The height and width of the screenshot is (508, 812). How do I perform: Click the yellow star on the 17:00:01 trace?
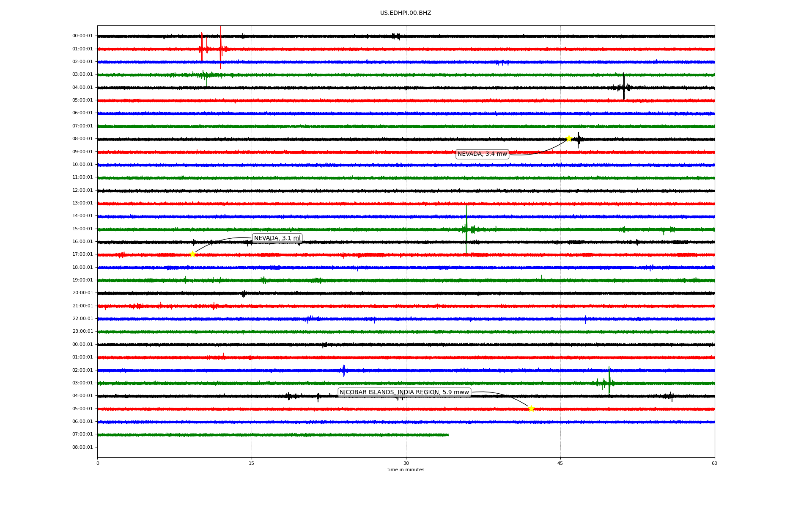pos(192,254)
